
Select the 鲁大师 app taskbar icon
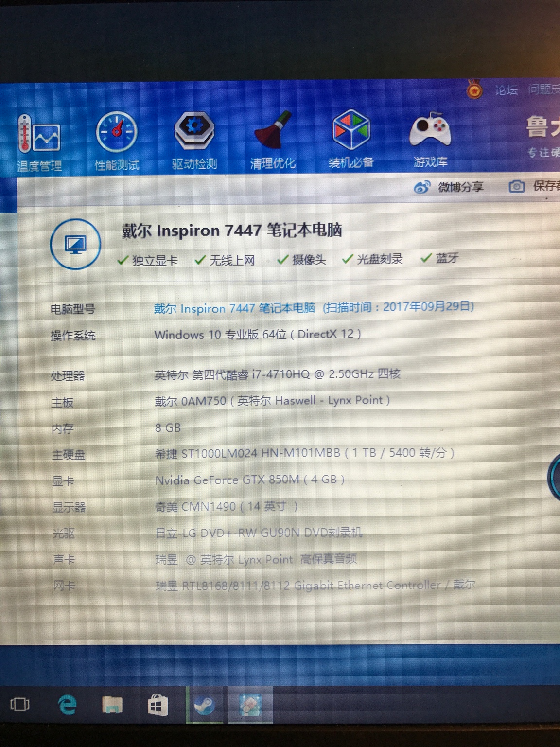click(x=250, y=705)
